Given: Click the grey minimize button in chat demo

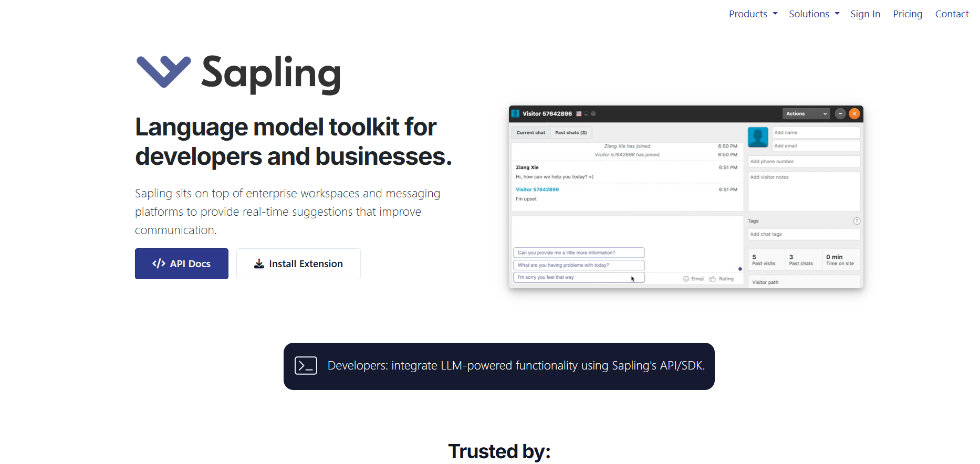Looking at the screenshot, I should (x=840, y=113).
